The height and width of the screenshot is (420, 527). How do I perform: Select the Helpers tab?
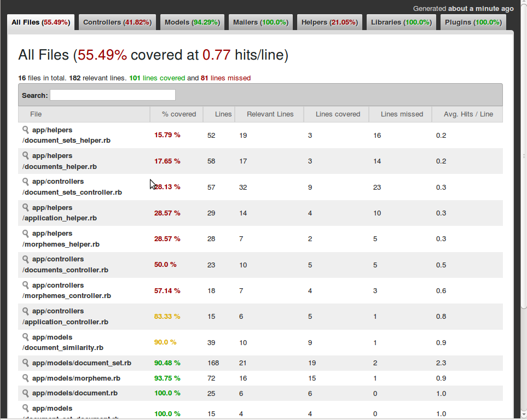click(x=329, y=22)
